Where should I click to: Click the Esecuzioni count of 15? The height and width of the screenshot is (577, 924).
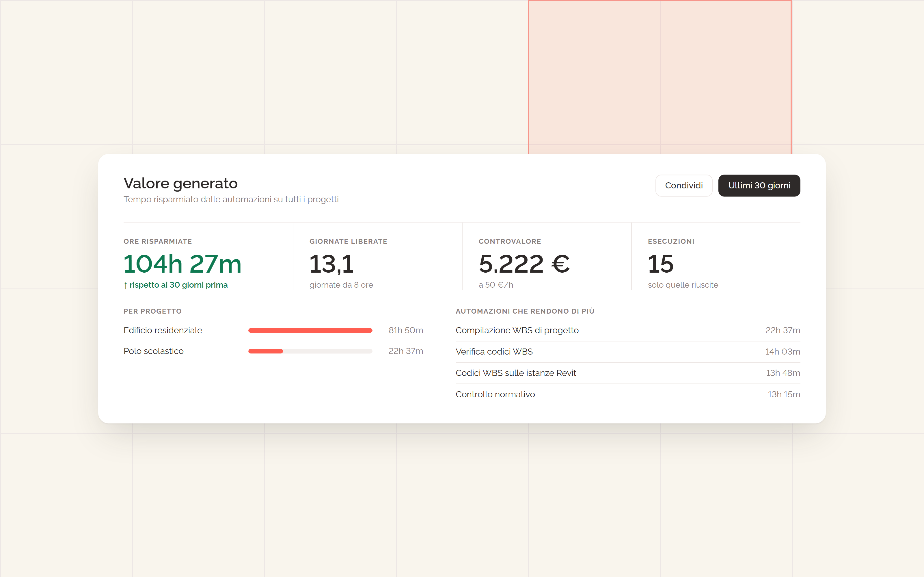click(661, 264)
